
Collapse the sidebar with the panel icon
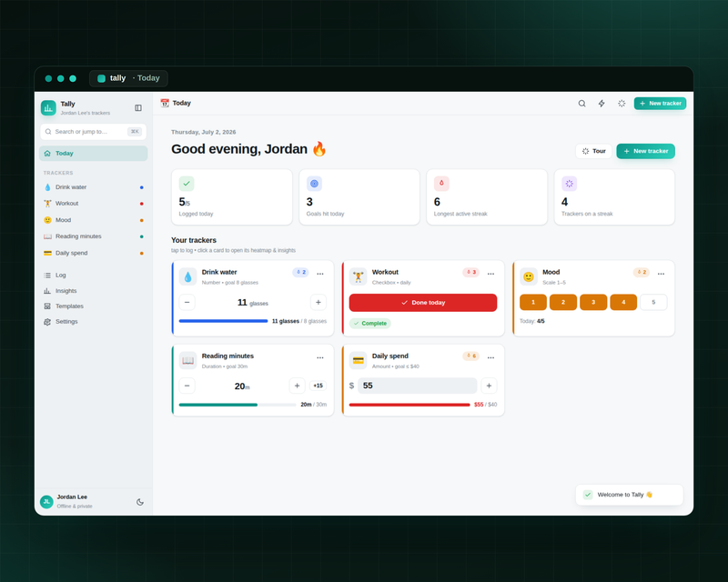tap(138, 107)
